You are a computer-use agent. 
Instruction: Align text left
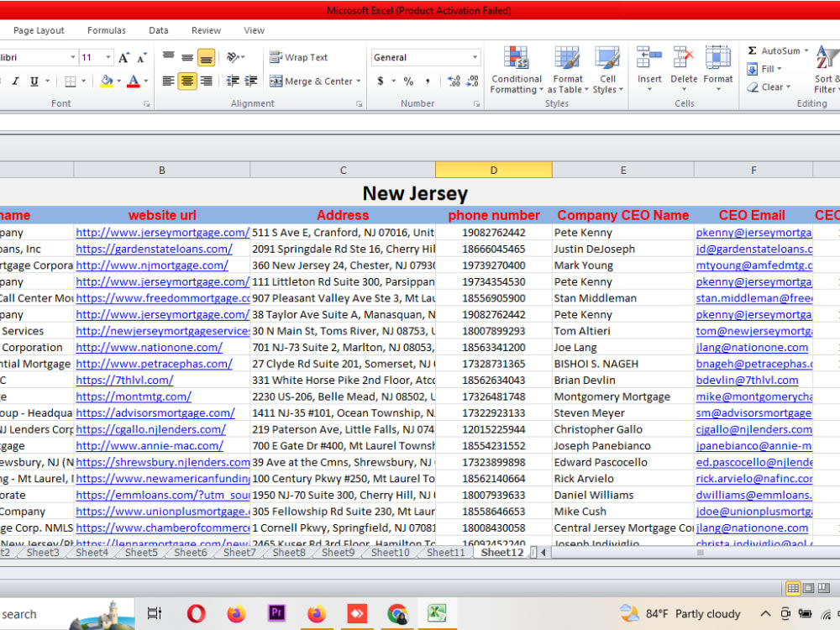[x=168, y=81]
